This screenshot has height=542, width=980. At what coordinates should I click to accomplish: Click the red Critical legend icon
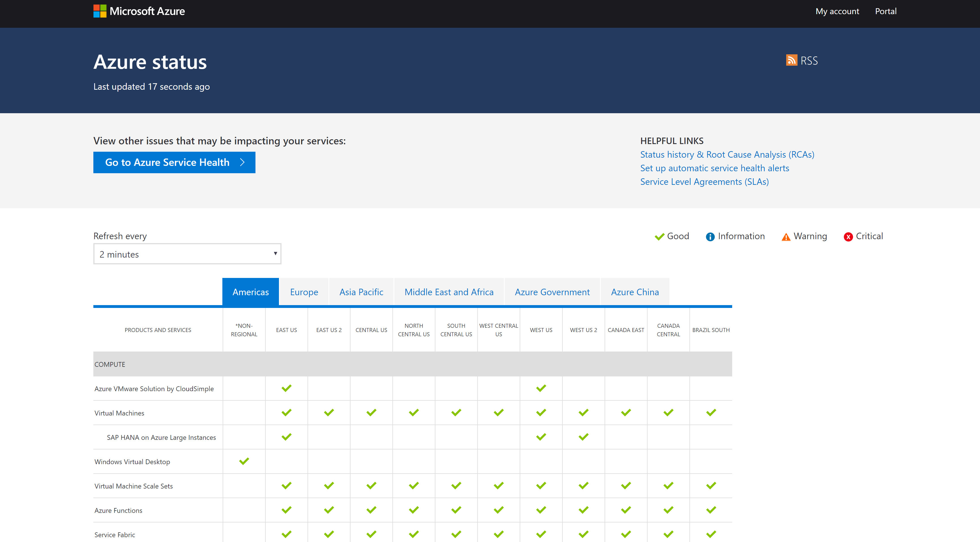tap(848, 237)
